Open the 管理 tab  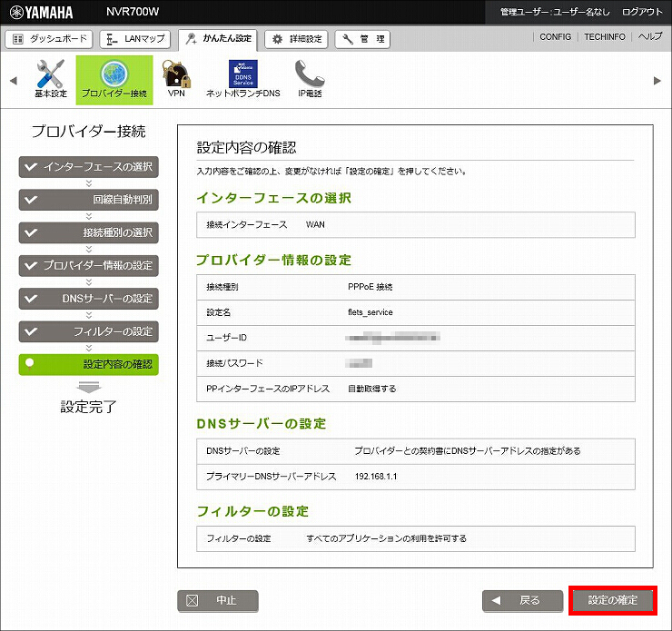pos(362,39)
